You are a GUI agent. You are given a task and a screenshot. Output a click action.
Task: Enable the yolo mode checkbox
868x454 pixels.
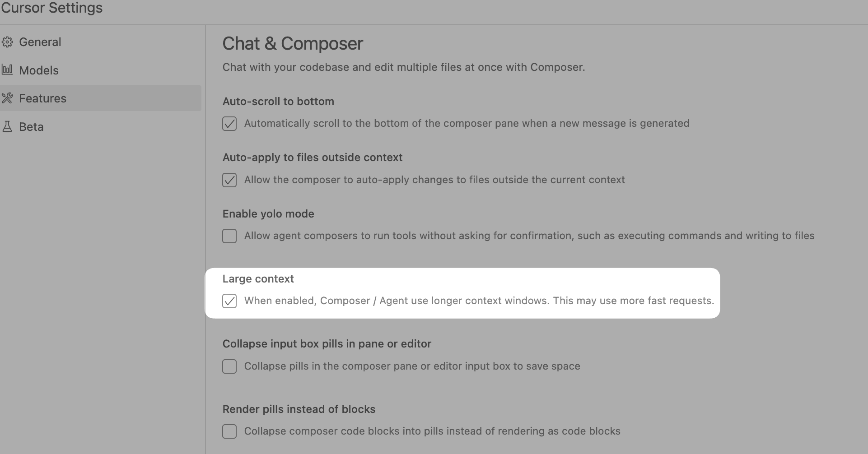(229, 236)
